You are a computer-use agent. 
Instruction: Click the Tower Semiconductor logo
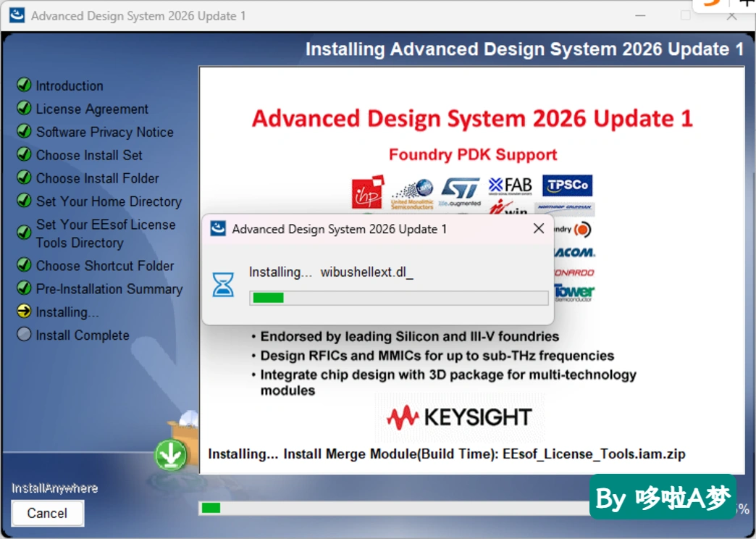pos(574,293)
